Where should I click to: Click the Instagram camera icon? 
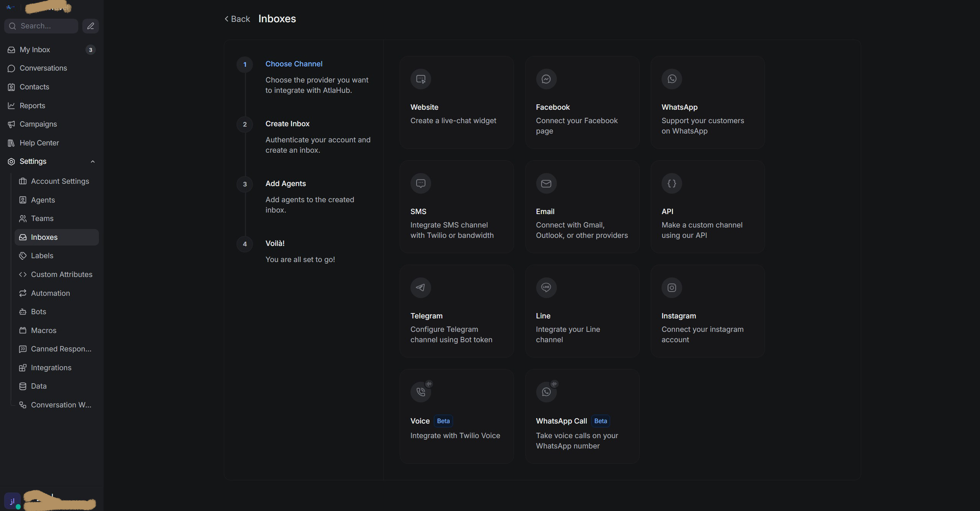[x=672, y=288]
